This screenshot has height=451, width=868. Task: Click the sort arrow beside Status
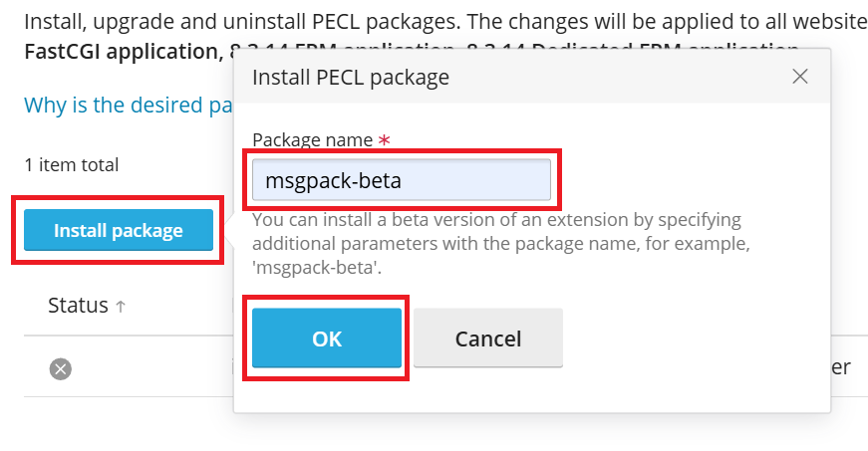coord(121,307)
